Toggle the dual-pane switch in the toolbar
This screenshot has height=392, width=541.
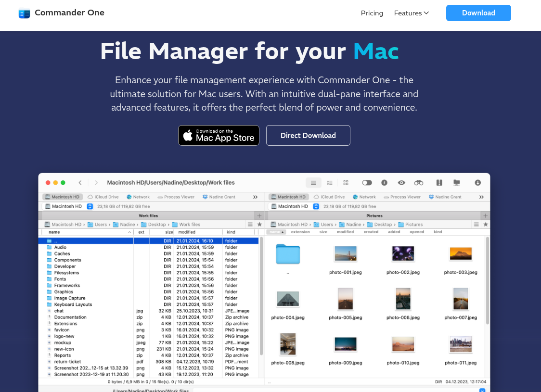tap(367, 183)
